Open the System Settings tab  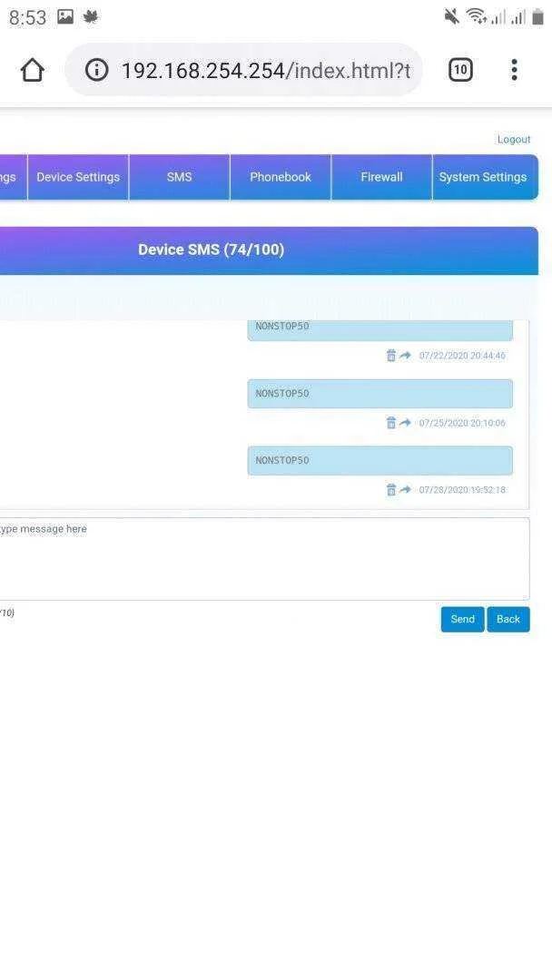[x=485, y=177]
